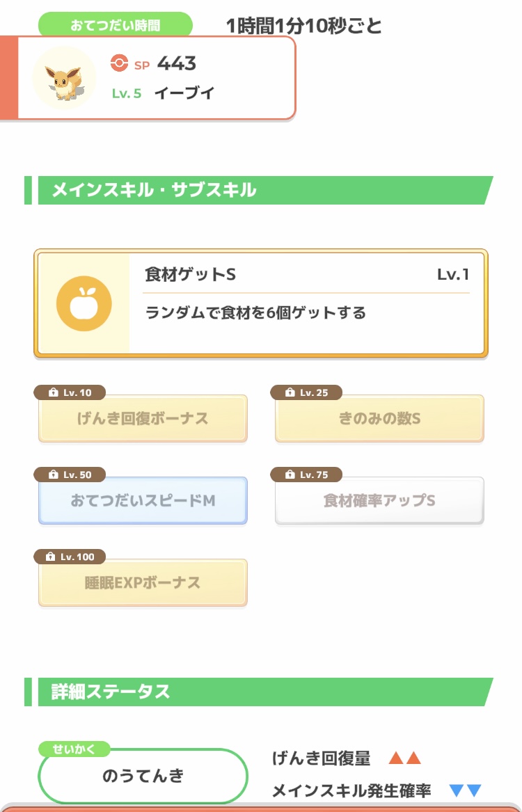
Task: Tap the Eevee portrait thumbnail
Action: tap(65, 78)
